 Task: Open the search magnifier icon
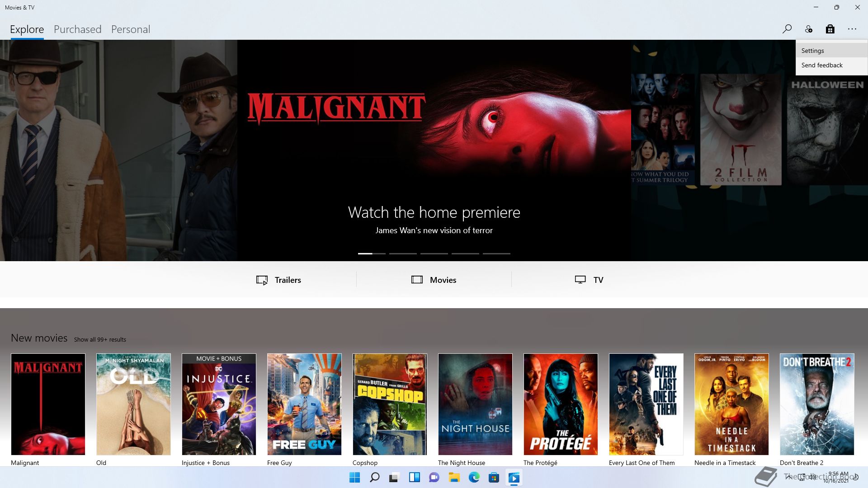click(x=787, y=29)
